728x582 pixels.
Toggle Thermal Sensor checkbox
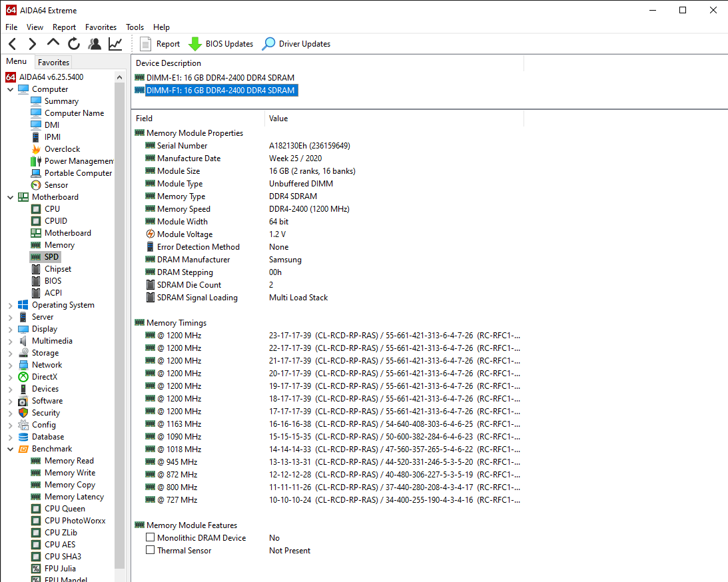(x=150, y=550)
